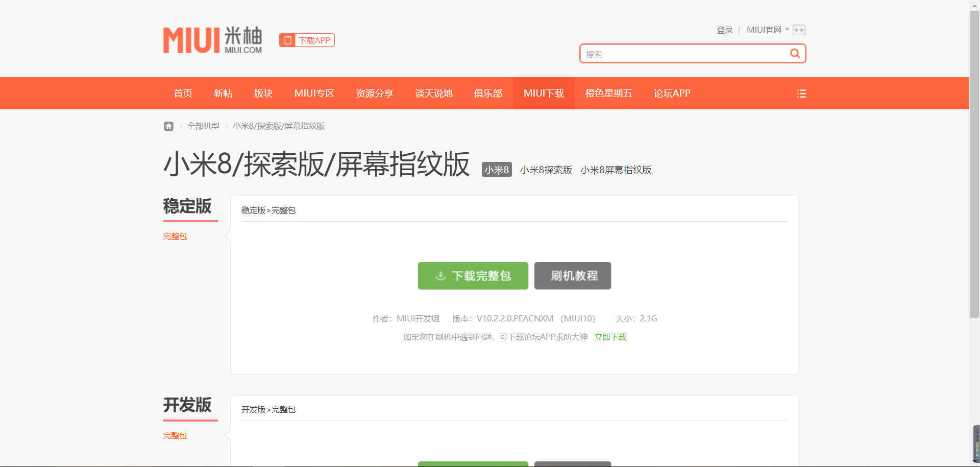This screenshot has width=980, height=467.
Task: Click the page vertical scrollbar
Action: (974, 165)
